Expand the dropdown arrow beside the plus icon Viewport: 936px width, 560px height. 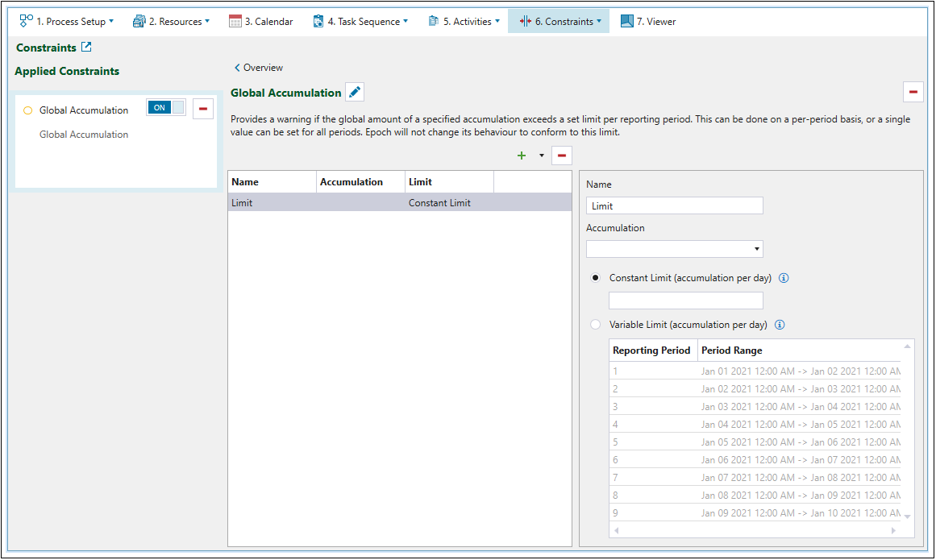(541, 156)
